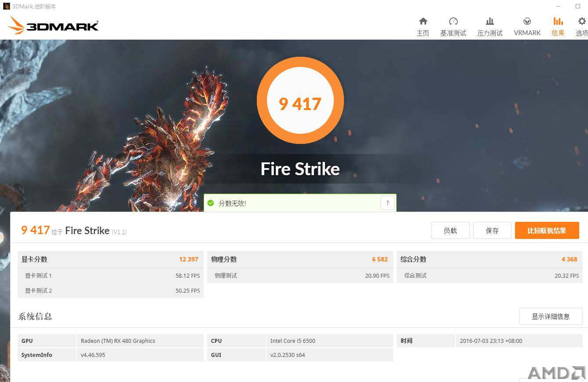Switch to the 基准测试 tab label
The width and height of the screenshot is (588, 382).
(453, 33)
